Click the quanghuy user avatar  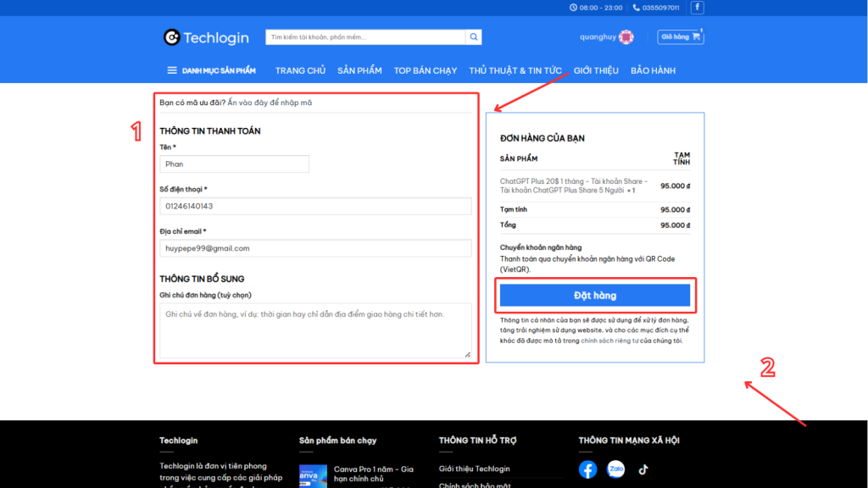pyautogui.click(x=626, y=37)
